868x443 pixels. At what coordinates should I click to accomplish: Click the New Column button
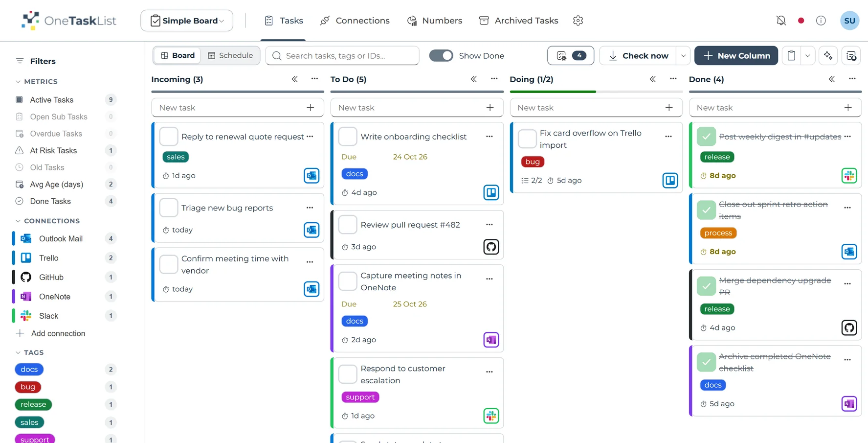click(736, 55)
